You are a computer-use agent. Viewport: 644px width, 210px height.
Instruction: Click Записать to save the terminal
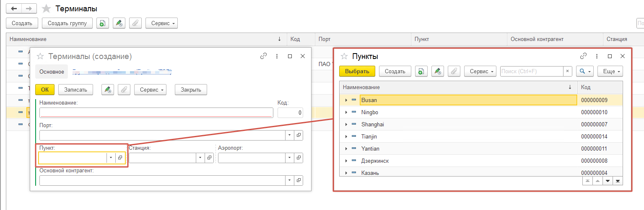(x=75, y=90)
